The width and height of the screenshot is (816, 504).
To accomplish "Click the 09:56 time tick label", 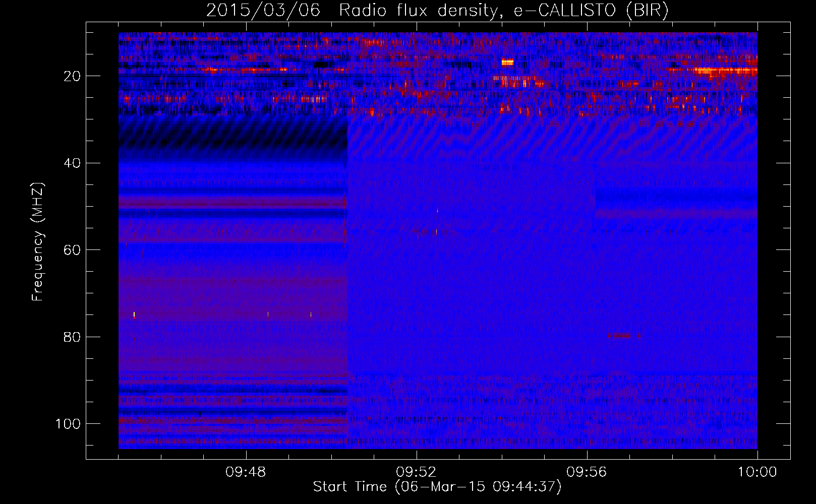I will (x=587, y=472).
